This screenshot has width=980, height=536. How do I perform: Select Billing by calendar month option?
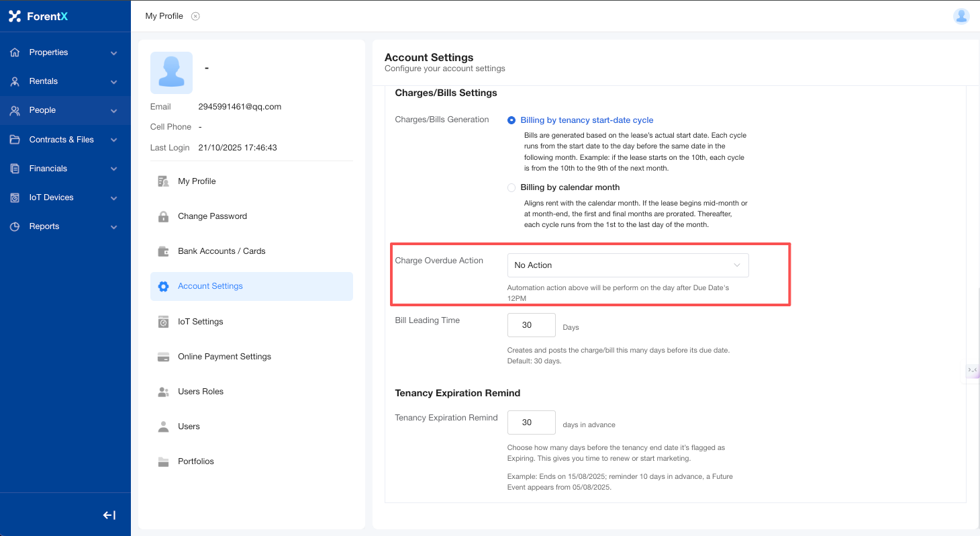(x=512, y=187)
